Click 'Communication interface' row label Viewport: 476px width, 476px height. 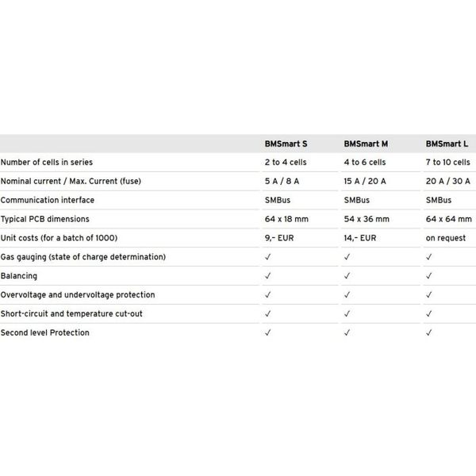48,200
